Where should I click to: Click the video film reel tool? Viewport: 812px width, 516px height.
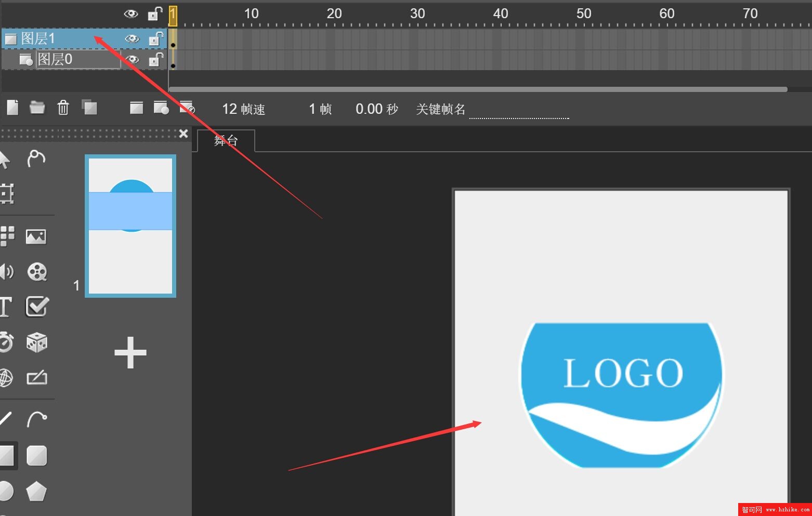click(x=37, y=272)
